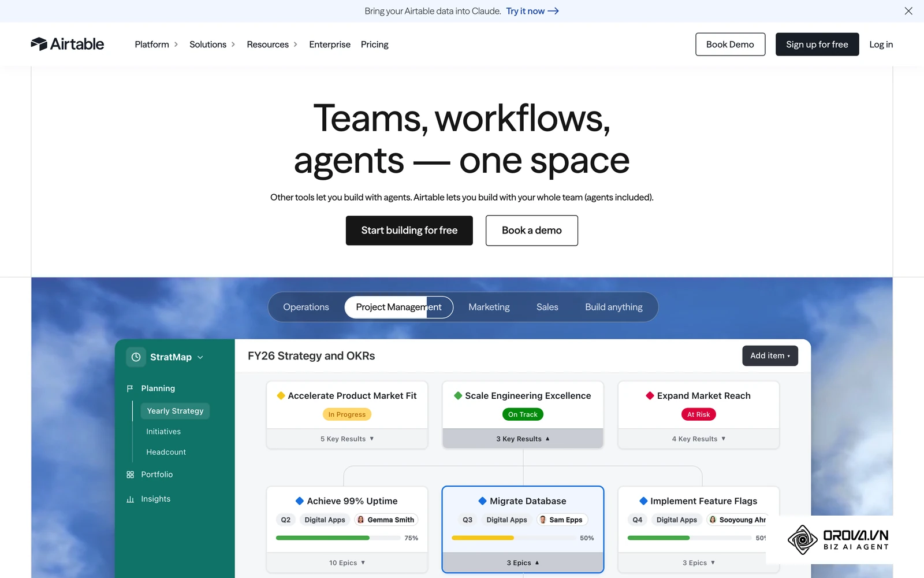Click Sign up for free

click(x=817, y=45)
